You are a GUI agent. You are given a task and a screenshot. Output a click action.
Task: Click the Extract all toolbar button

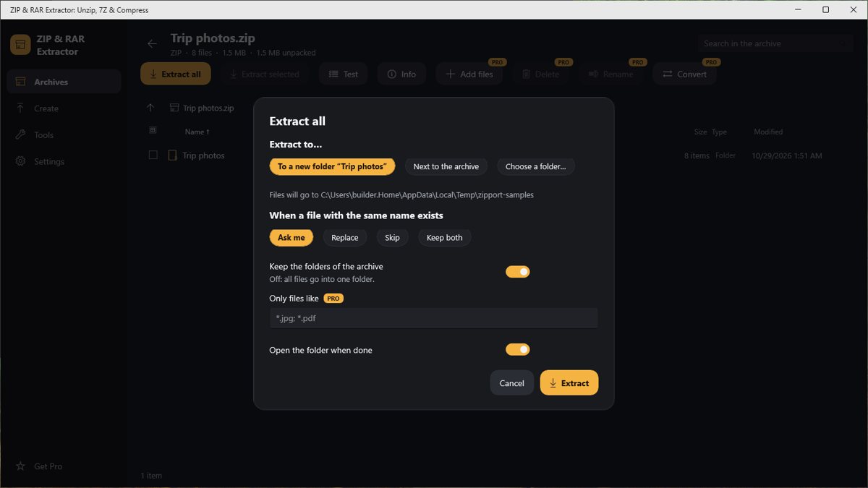click(176, 74)
